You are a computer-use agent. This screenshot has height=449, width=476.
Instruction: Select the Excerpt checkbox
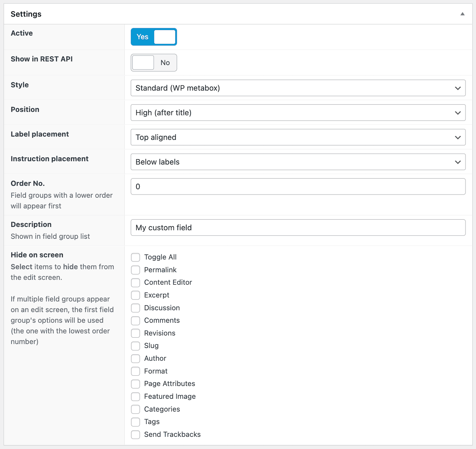136,295
